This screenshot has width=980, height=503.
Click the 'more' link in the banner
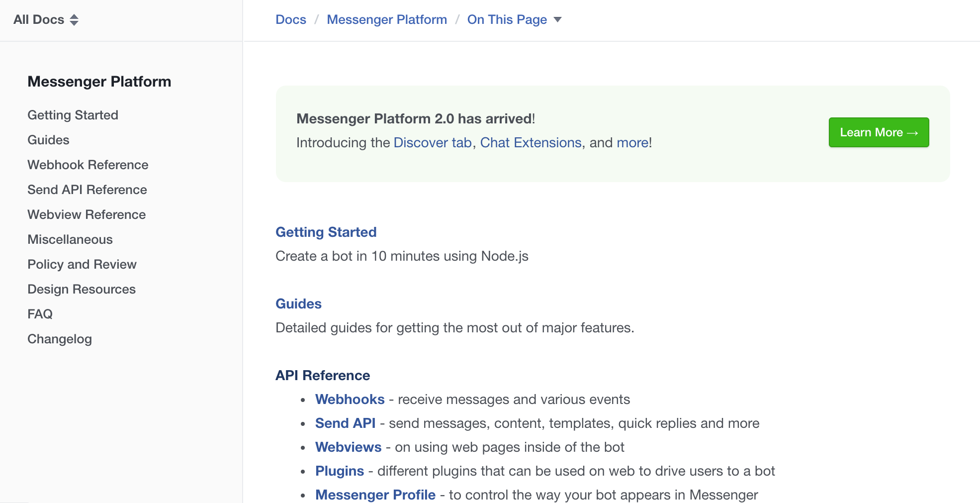click(632, 143)
